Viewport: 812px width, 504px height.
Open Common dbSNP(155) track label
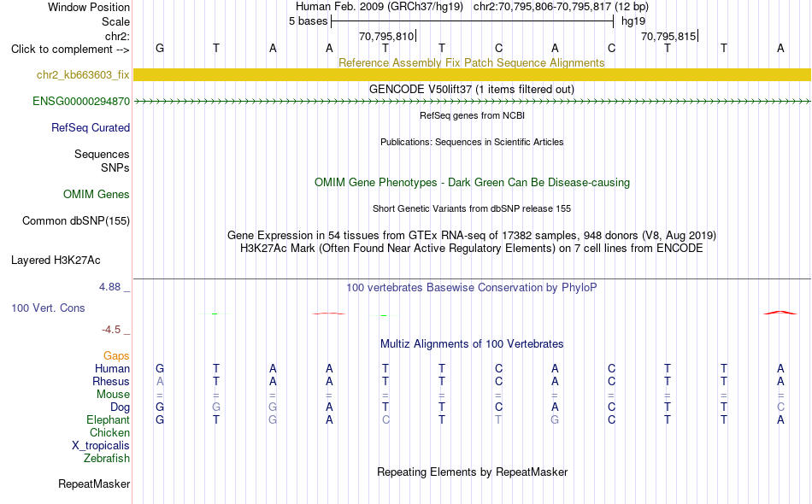pos(76,221)
